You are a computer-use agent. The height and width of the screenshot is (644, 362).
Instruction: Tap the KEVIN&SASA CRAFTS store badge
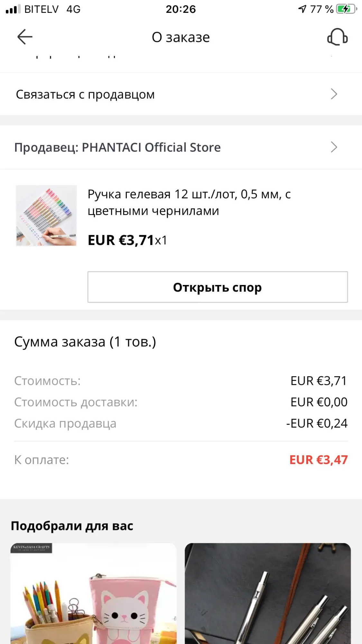31,548
